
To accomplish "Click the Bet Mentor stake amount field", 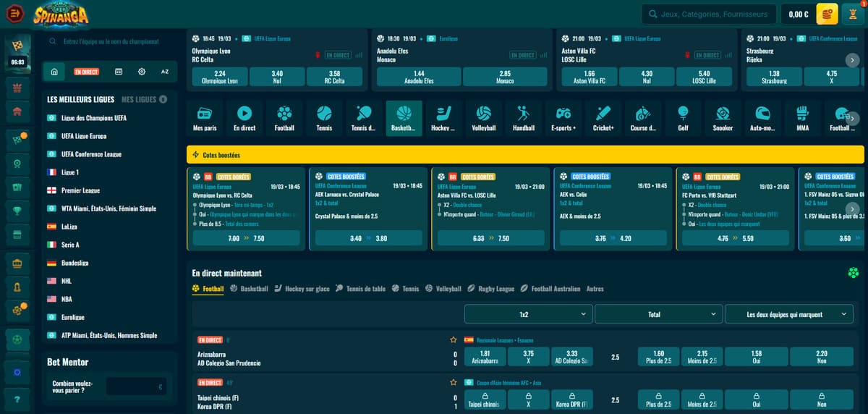I will [136, 386].
